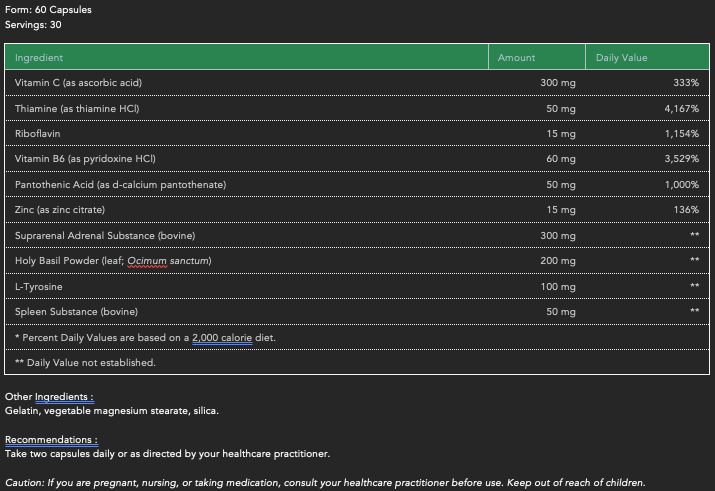Viewport: 715px width, 491px height.
Task: Click the Vitamin B6 ingredient cell
Action: (85, 159)
